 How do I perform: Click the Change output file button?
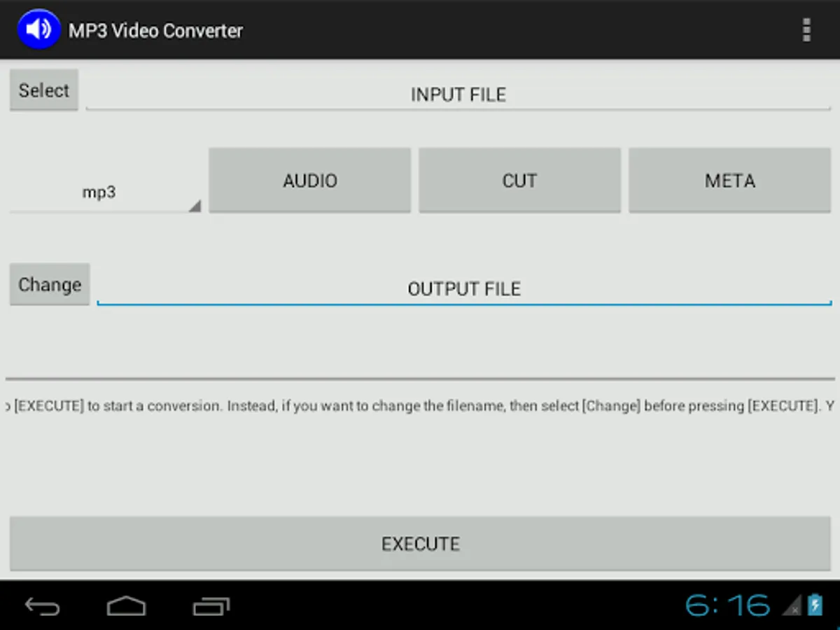[50, 284]
